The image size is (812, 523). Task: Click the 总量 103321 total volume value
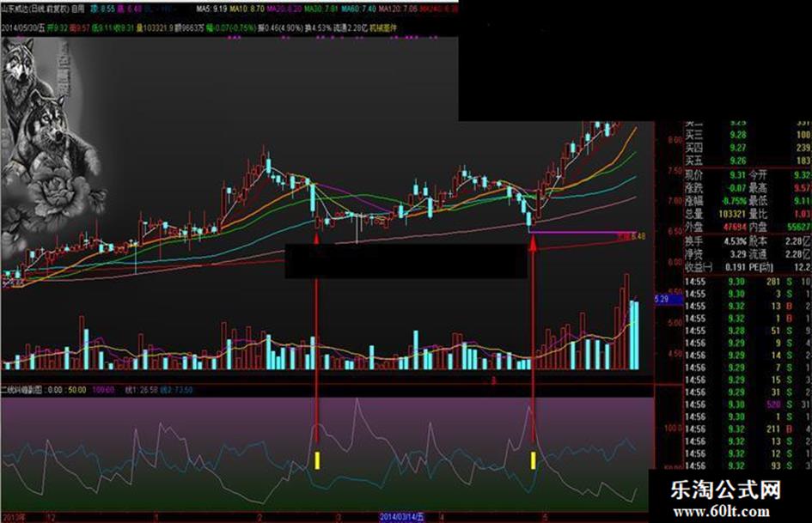(732, 214)
